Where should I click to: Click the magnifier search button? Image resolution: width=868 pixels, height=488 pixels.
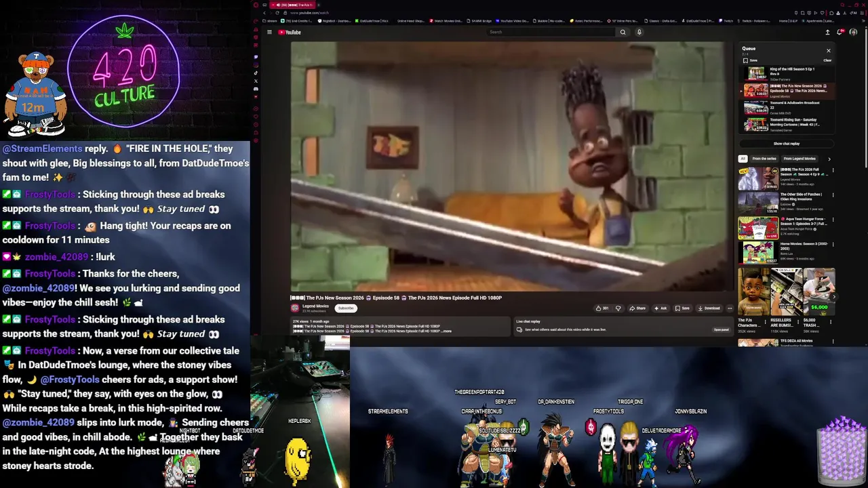pyautogui.click(x=623, y=32)
